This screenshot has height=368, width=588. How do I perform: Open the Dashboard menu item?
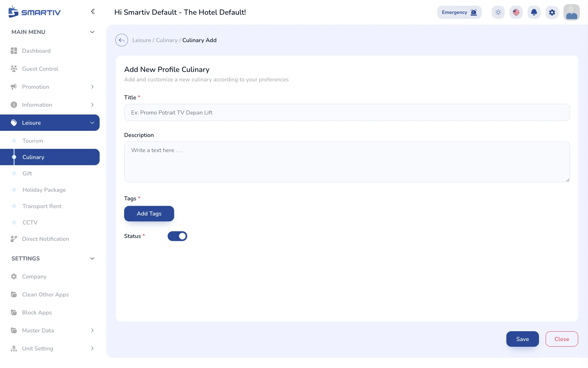(50, 51)
